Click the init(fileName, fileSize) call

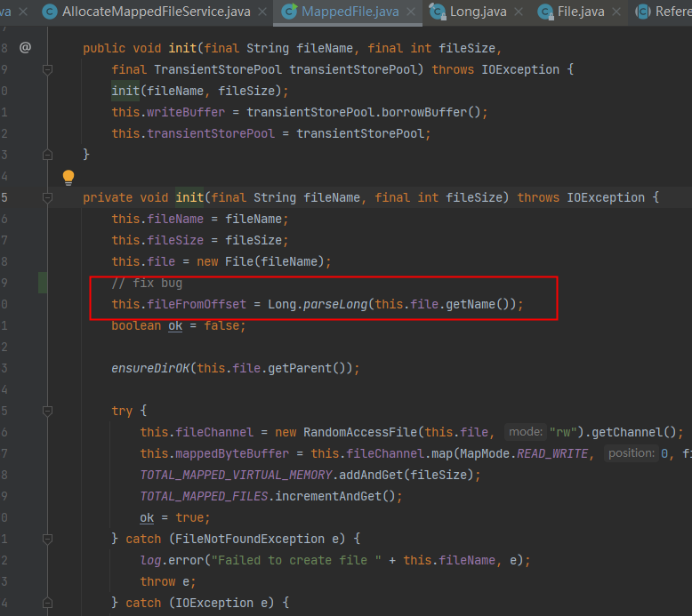[197, 91]
